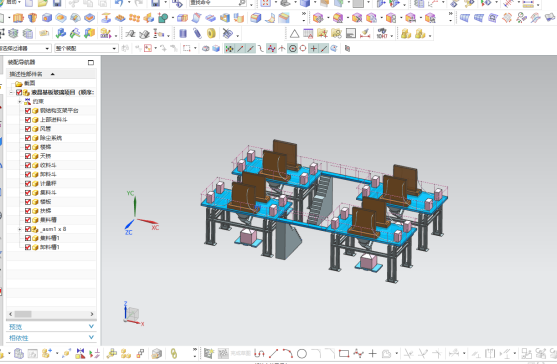Select the sketch point plus tool
The width and height of the screenshot is (557, 364).
[x=372, y=353]
